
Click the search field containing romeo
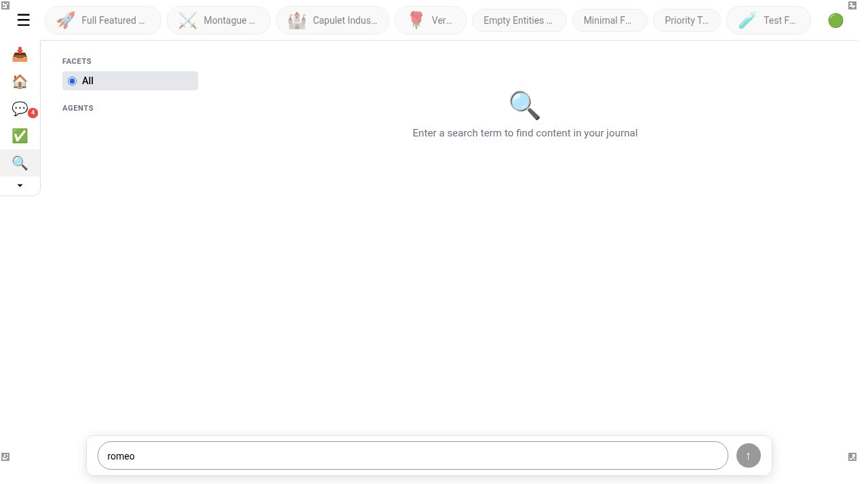click(412, 456)
